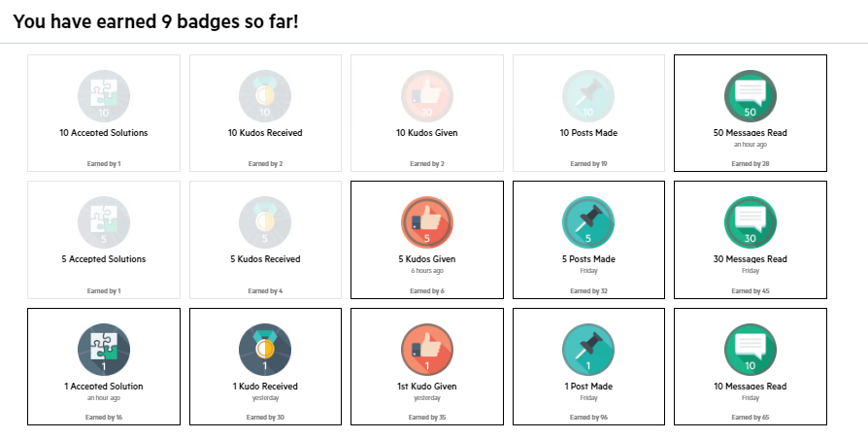
Task: Click the 10 Messages Read badge icon
Action: click(751, 350)
